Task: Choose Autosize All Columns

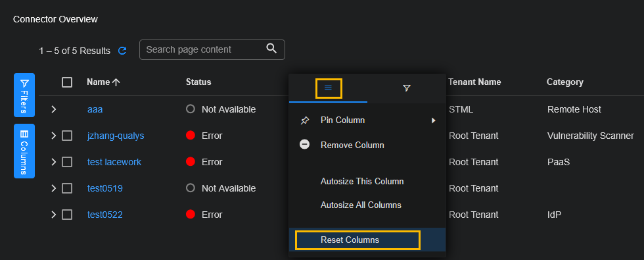Action: coord(361,205)
